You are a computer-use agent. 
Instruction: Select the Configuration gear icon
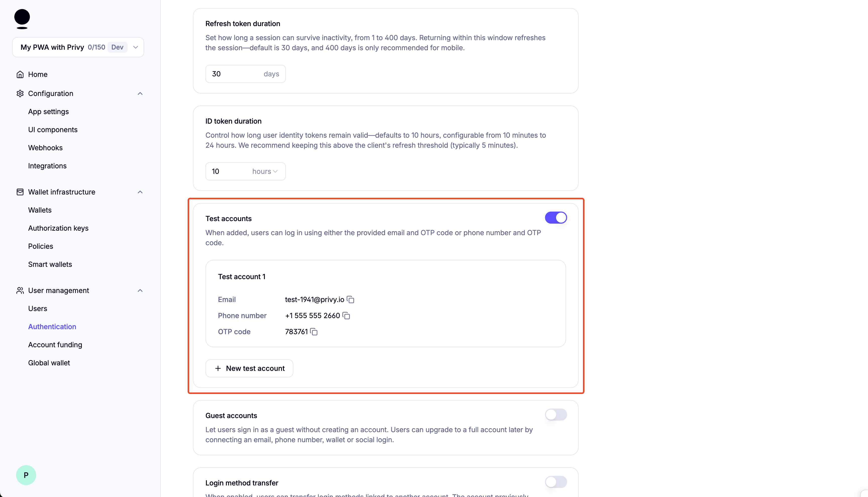pos(20,93)
